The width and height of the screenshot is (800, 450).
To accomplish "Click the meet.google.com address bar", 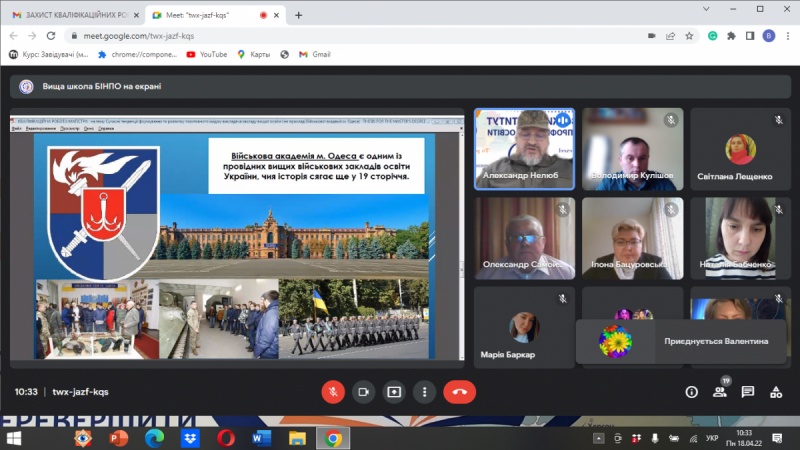I will (x=350, y=35).
